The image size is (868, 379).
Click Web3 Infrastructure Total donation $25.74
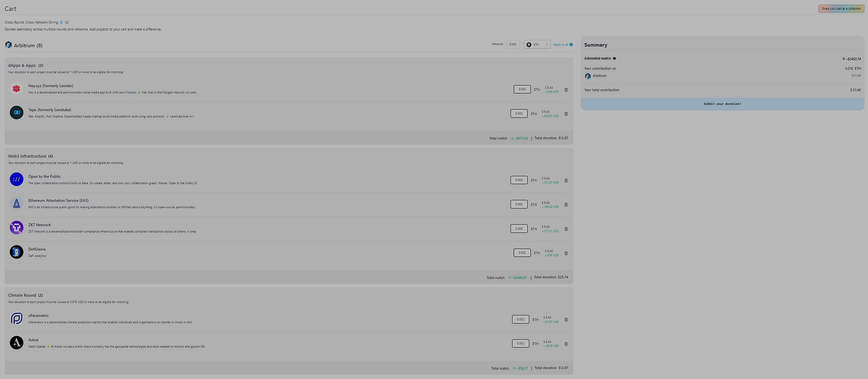pyautogui.click(x=551, y=277)
